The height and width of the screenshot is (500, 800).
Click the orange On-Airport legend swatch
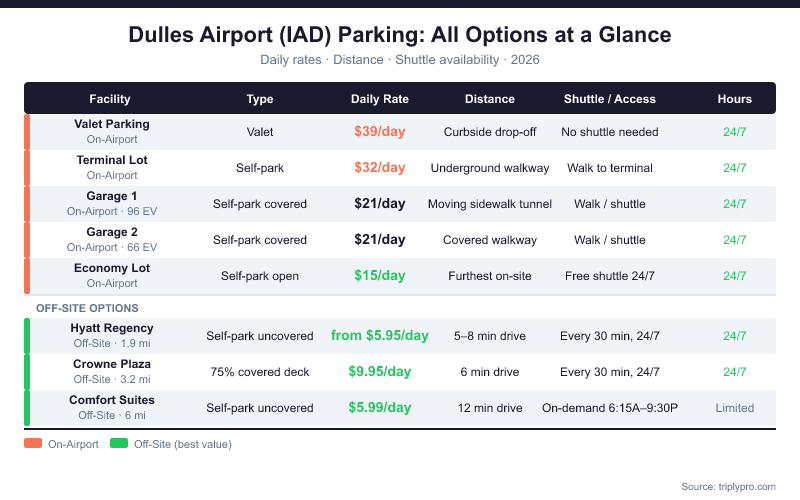click(x=34, y=444)
